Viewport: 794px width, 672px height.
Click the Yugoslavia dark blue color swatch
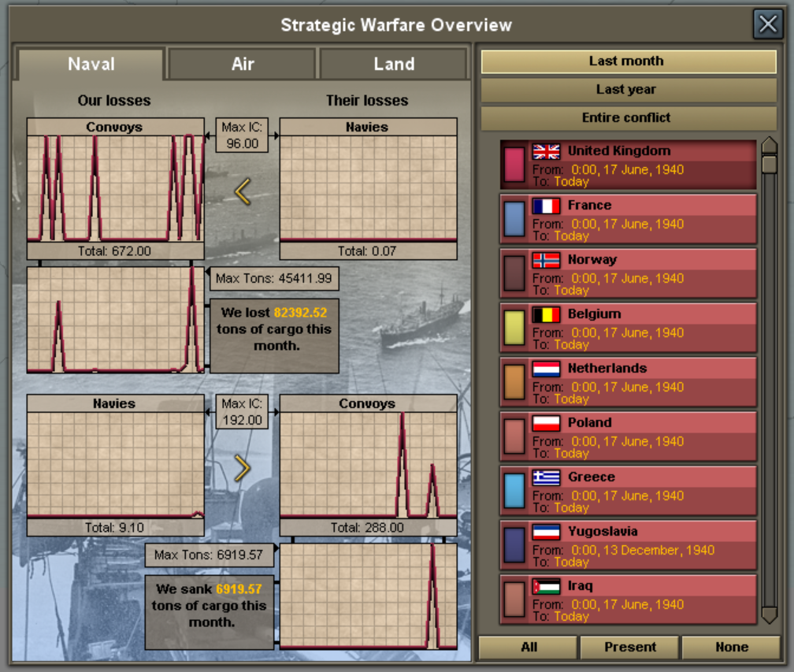pyautogui.click(x=514, y=545)
